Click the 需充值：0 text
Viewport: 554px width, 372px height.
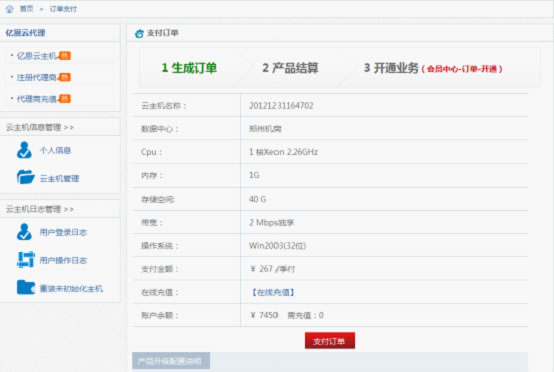pos(305,315)
